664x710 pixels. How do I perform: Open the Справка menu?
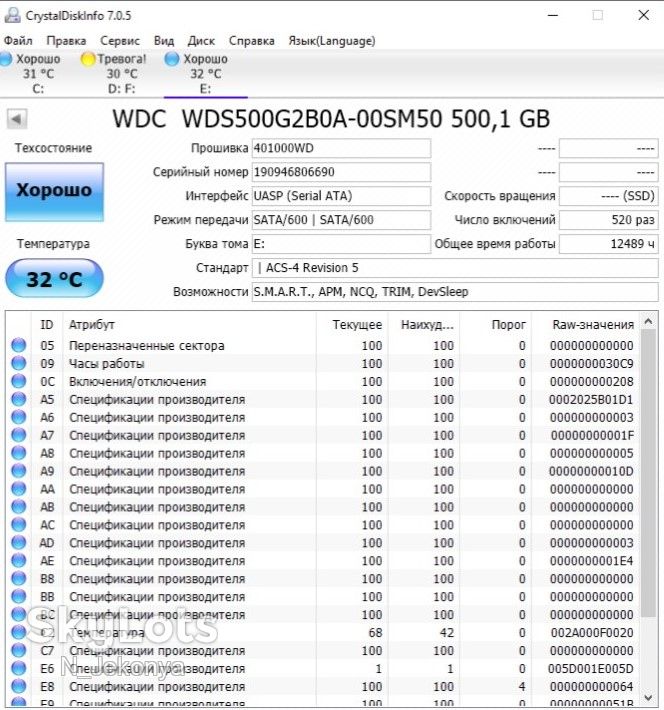pyautogui.click(x=251, y=41)
